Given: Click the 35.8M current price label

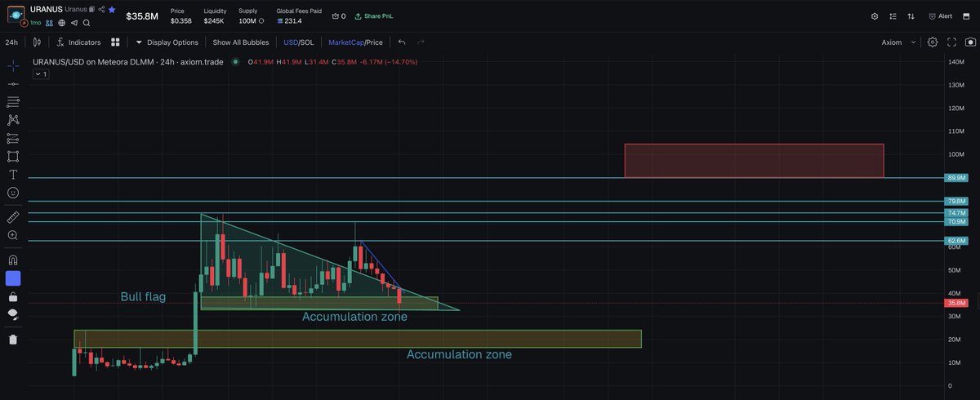Looking at the screenshot, I should coord(956,303).
